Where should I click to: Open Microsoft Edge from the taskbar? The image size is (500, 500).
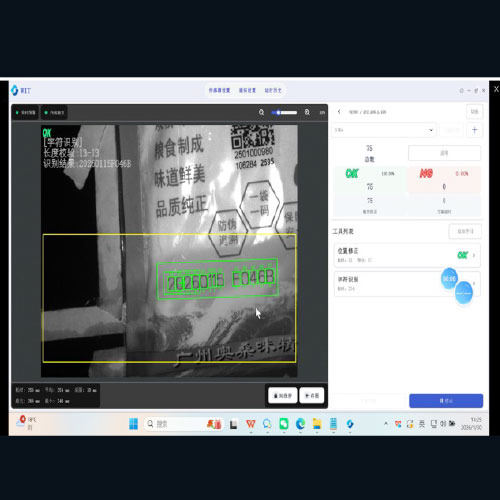coord(300,424)
